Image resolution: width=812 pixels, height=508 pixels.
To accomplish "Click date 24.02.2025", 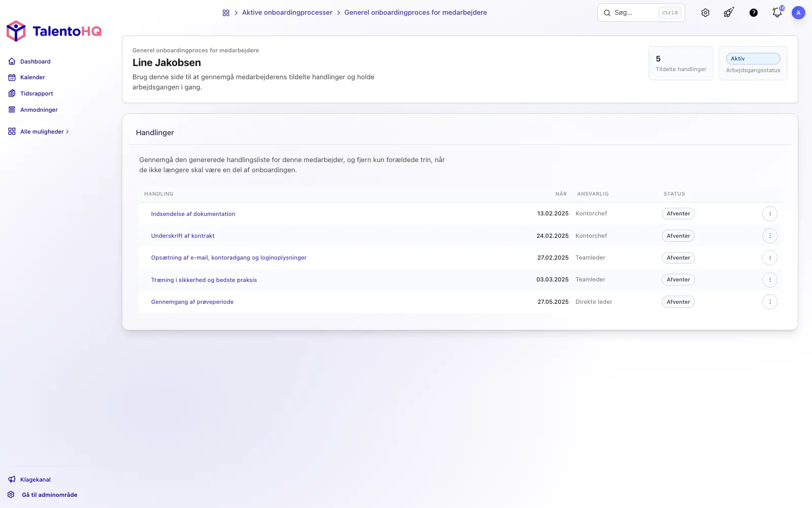I will pyautogui.click(x=552, y=236).
